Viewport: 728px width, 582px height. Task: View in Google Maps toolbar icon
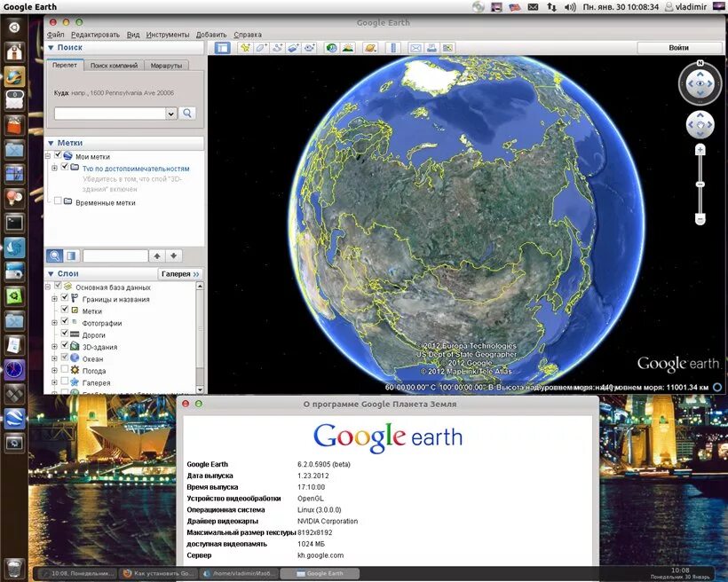(x=447, y=47)
